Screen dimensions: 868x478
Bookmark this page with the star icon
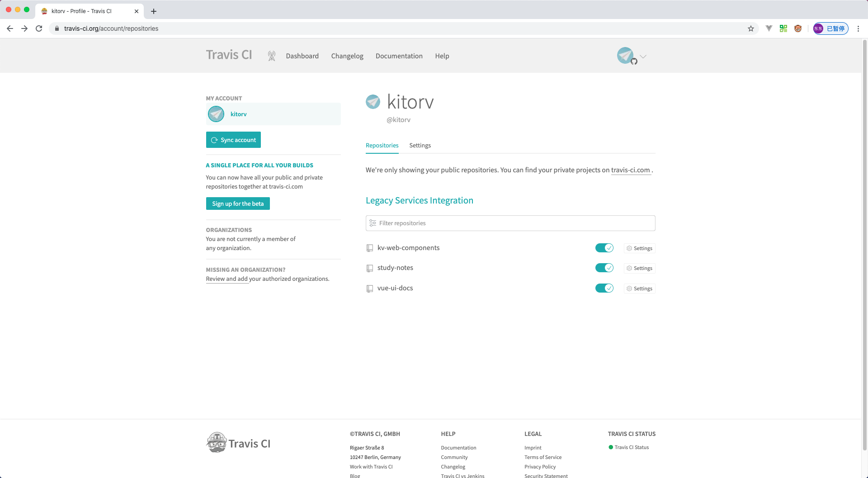(x=751, y=28)
